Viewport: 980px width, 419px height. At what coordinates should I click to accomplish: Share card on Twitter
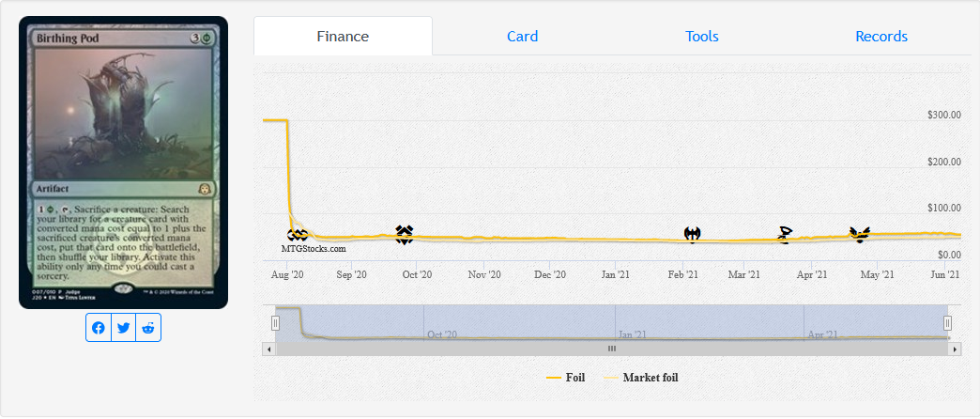pos(124,328)
